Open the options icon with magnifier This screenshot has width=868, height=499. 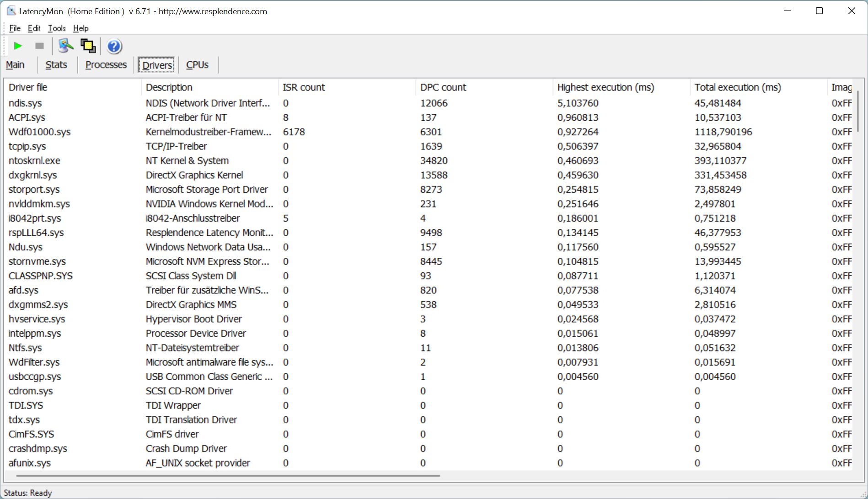tap(66, 46)
